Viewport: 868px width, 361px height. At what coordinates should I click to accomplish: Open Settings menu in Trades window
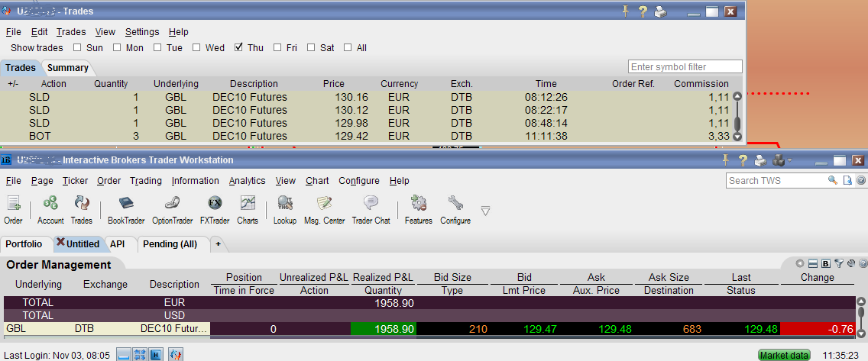pos(141,32)
